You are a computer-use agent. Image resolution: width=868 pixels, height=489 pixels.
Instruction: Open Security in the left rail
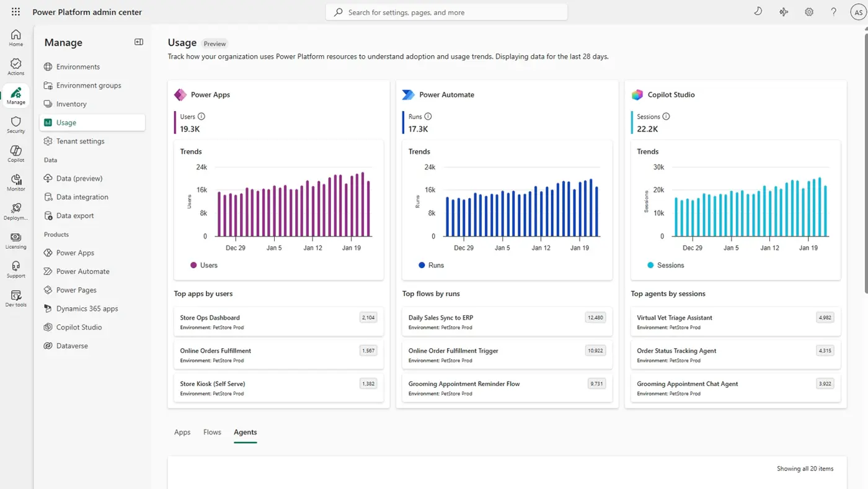[16, 125]
